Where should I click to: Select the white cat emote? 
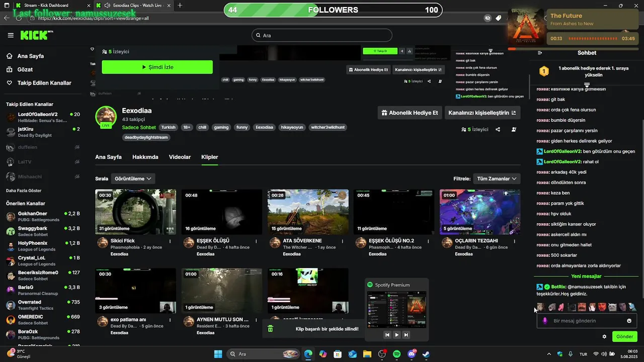click(x=612, y=307)
